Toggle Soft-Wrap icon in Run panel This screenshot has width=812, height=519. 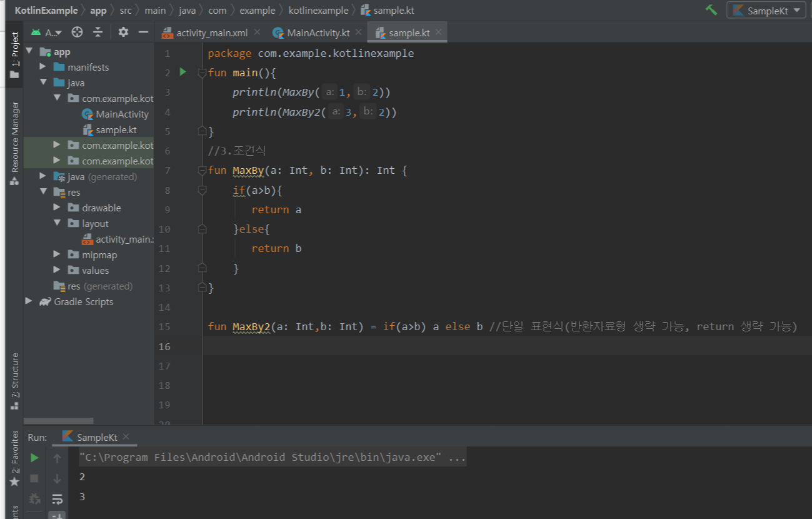pos(57,499)
